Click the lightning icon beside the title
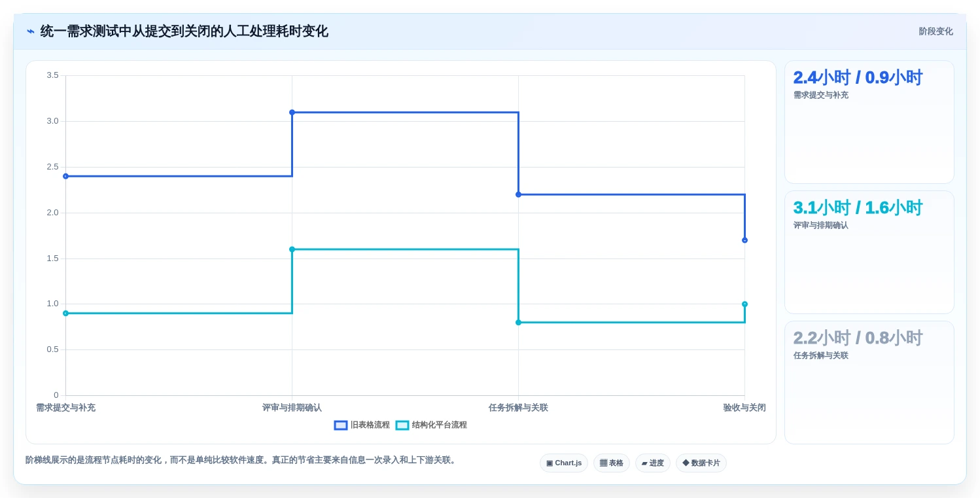980x498 pixels. point(30,31)
